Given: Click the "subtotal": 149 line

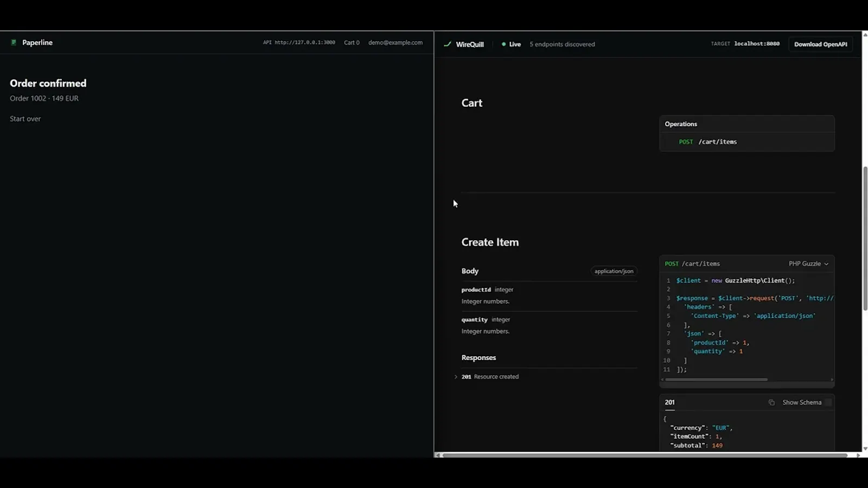Looking at the screenshot, I should pyautogui.click(x=696, y=446).
